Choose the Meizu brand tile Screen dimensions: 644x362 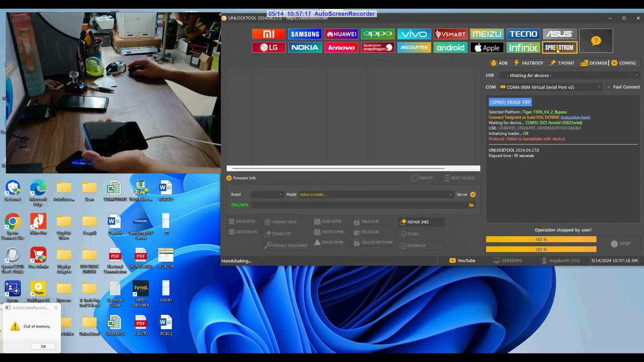click(487, 34)
